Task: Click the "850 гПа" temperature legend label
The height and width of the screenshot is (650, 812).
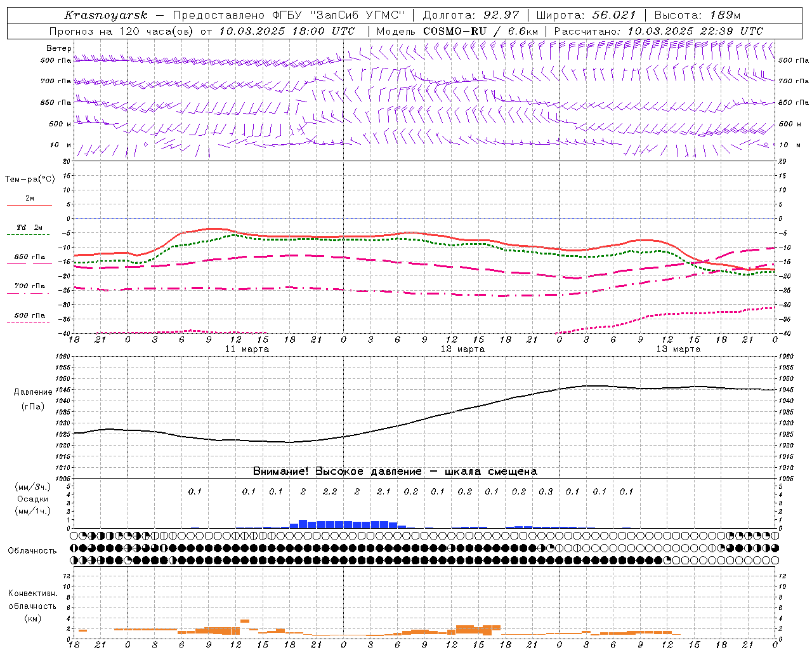Action: coord(30,257)
